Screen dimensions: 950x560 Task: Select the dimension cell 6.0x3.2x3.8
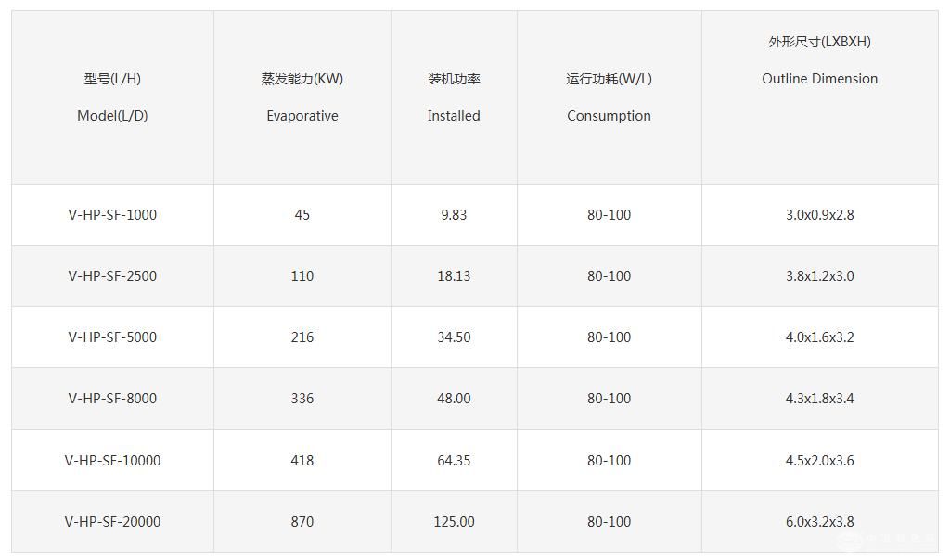[819, 522]
